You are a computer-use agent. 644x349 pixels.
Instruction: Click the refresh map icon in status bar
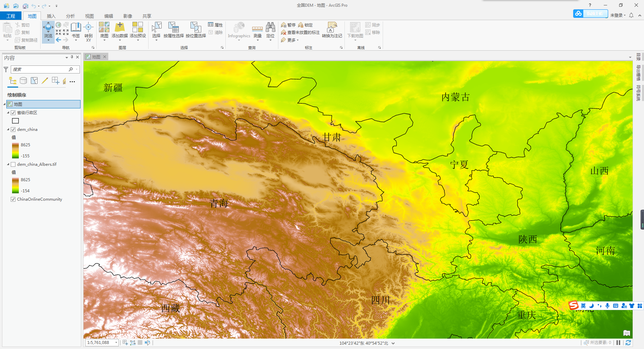coord(628,343)
